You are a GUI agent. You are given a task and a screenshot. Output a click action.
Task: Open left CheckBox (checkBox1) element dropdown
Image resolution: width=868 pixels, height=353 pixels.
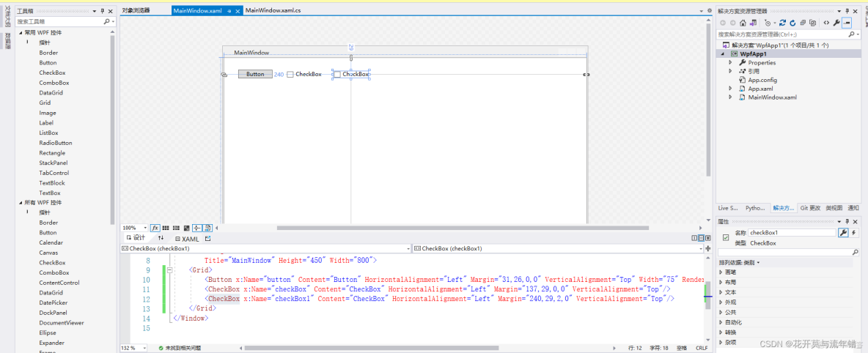(x=408, y=249)
